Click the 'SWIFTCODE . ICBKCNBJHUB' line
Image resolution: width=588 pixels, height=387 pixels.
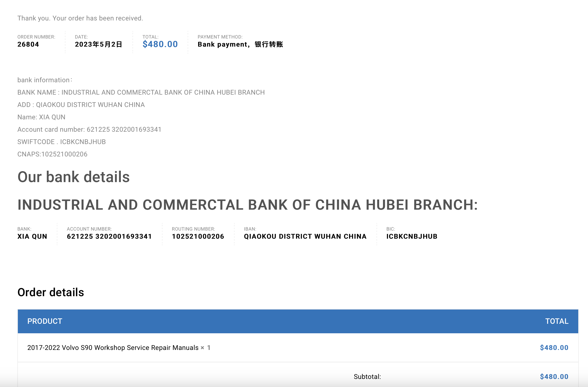pyautogui.click(x=62, y=142)
